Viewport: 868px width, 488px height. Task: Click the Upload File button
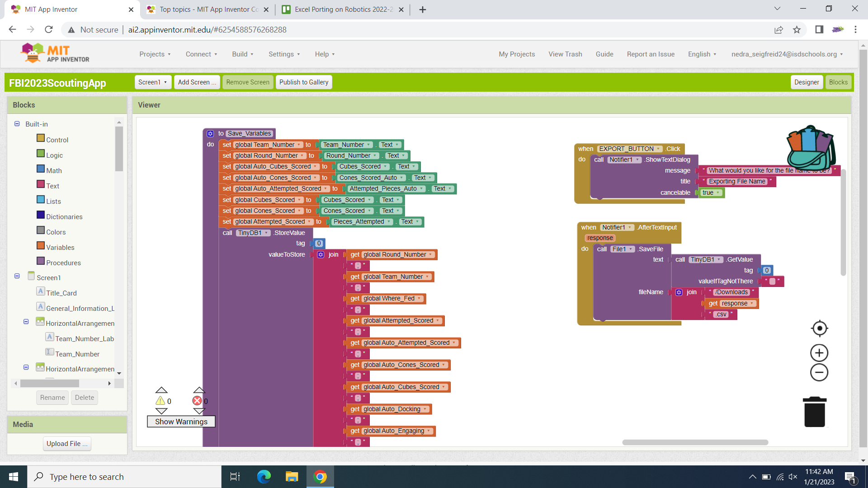pos(67,444)
